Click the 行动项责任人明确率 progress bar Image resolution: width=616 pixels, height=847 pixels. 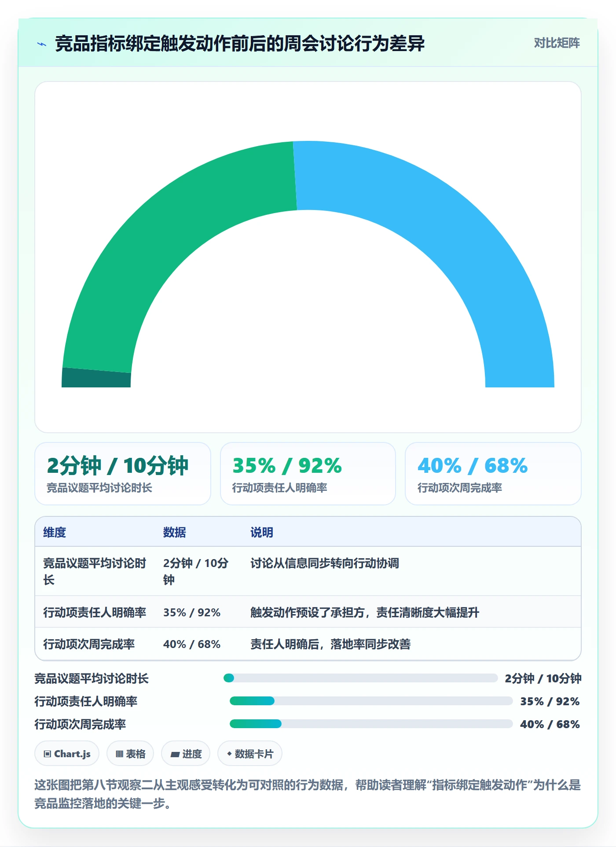[x=371, y=701]
